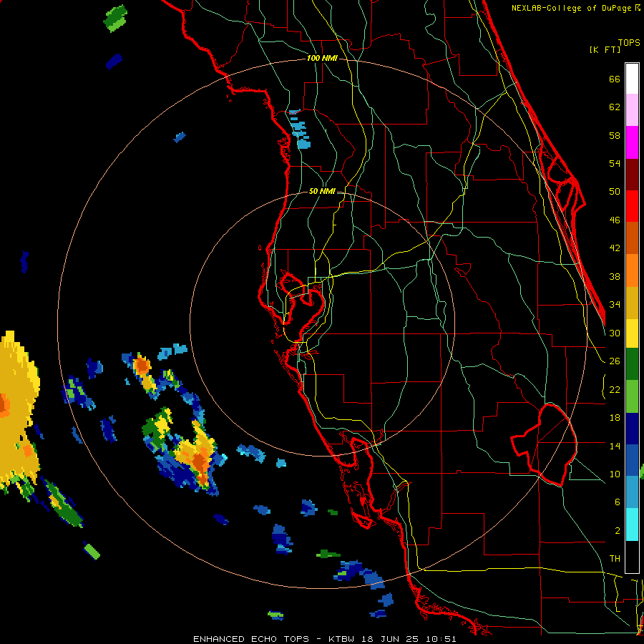Click the 'TH' threshold legend label
Viewport: 644px width, 644px height.
(x=615, y=559)
